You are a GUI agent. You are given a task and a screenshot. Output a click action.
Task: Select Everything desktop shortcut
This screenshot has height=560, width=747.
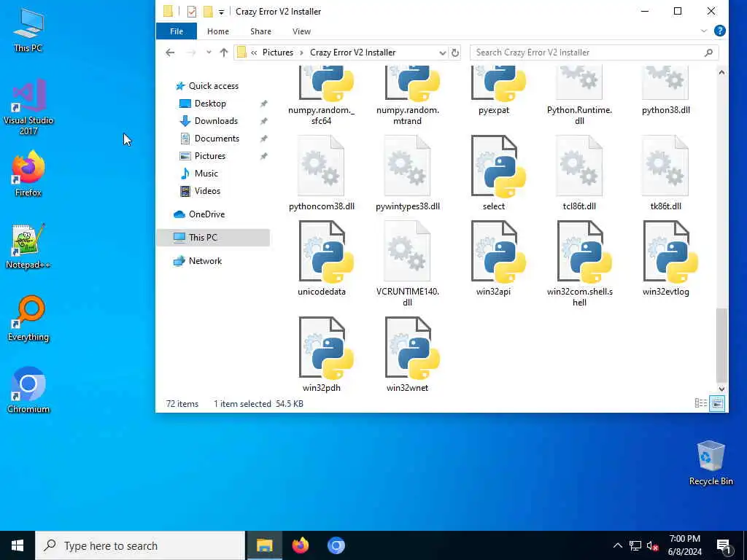coord(28,319)
